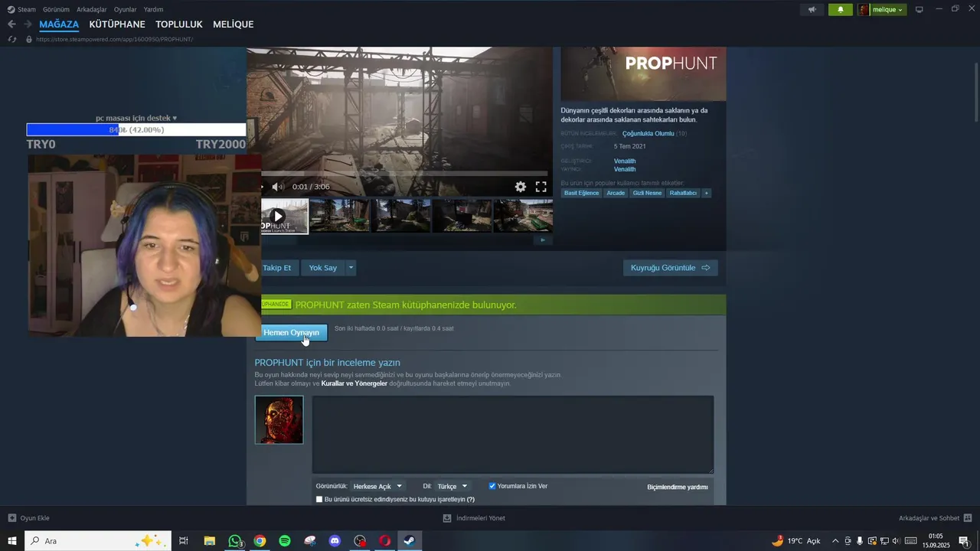
Task: Toggle fullscreen for the trailer video
Action: [541, 187]
